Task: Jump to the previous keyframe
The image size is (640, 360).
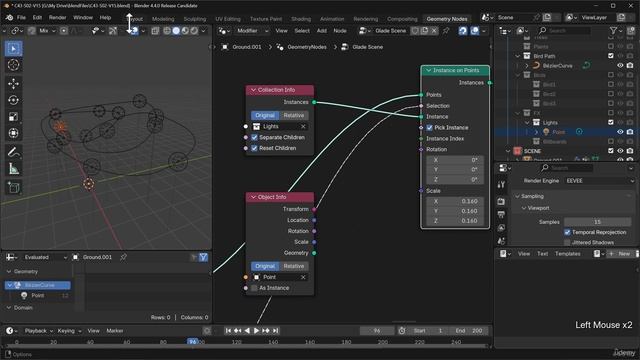Action: point(238,331)
